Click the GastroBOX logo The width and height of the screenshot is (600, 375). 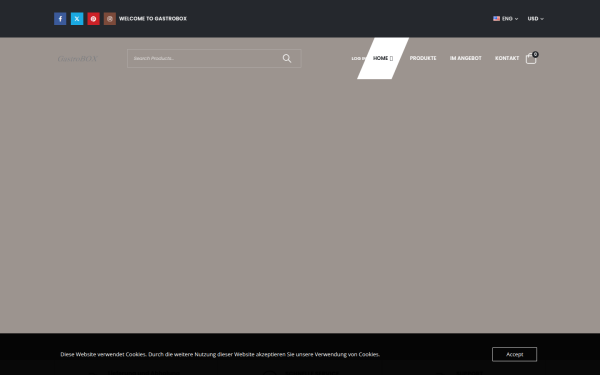pos(77,59)
